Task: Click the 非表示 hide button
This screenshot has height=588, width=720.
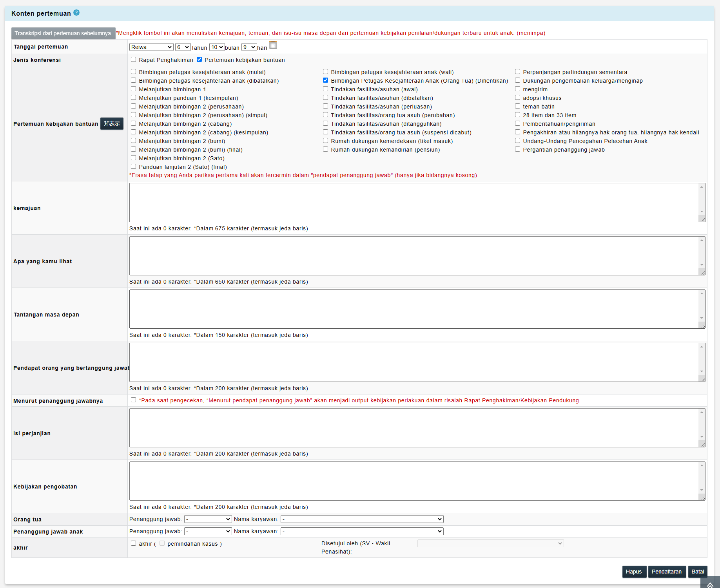Action: click(112, 123)
